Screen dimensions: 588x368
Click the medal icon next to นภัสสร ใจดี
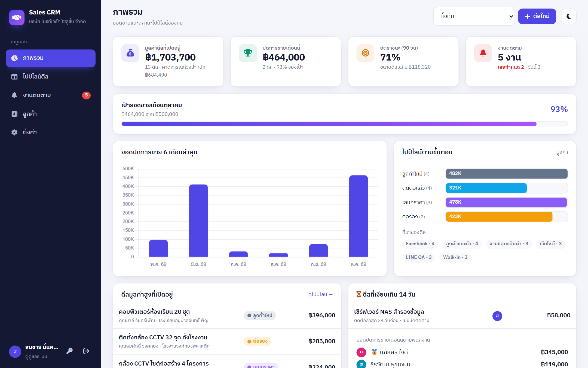pos(374,352)
